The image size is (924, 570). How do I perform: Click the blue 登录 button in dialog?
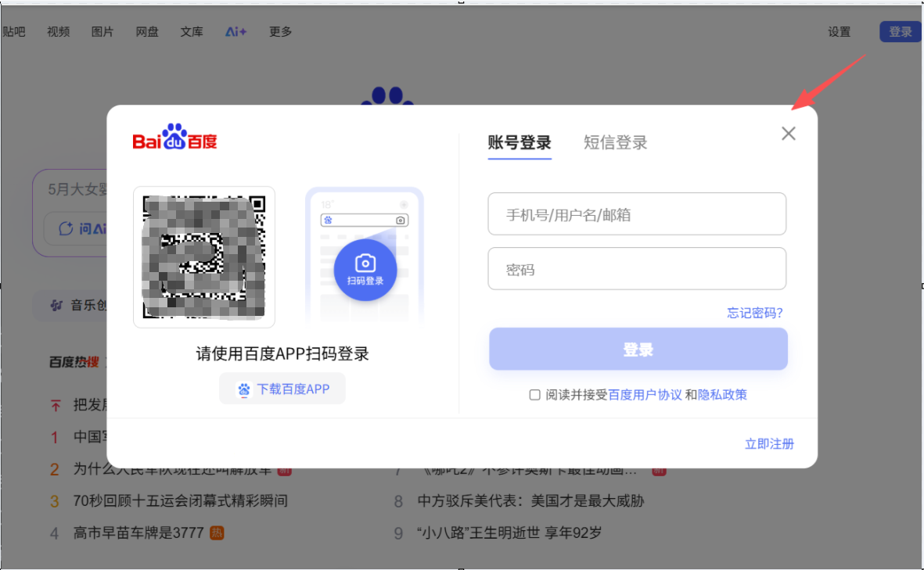(x=638, y=350)
